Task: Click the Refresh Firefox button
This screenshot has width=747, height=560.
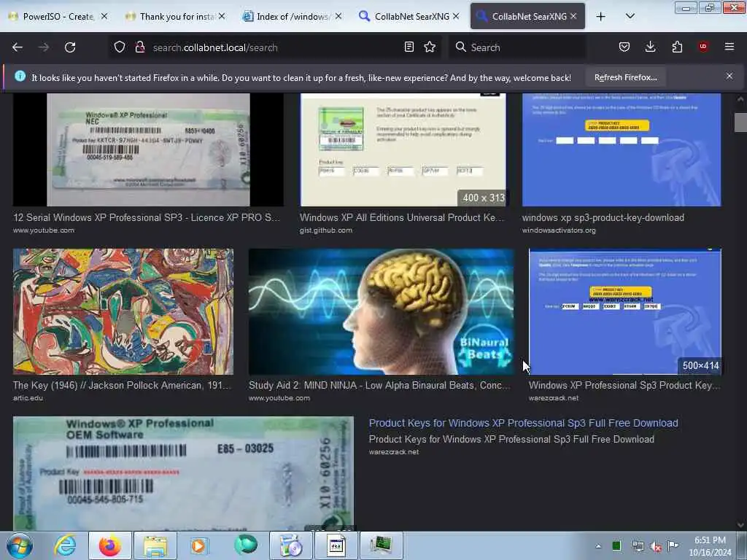Action: tap(625, 77)
